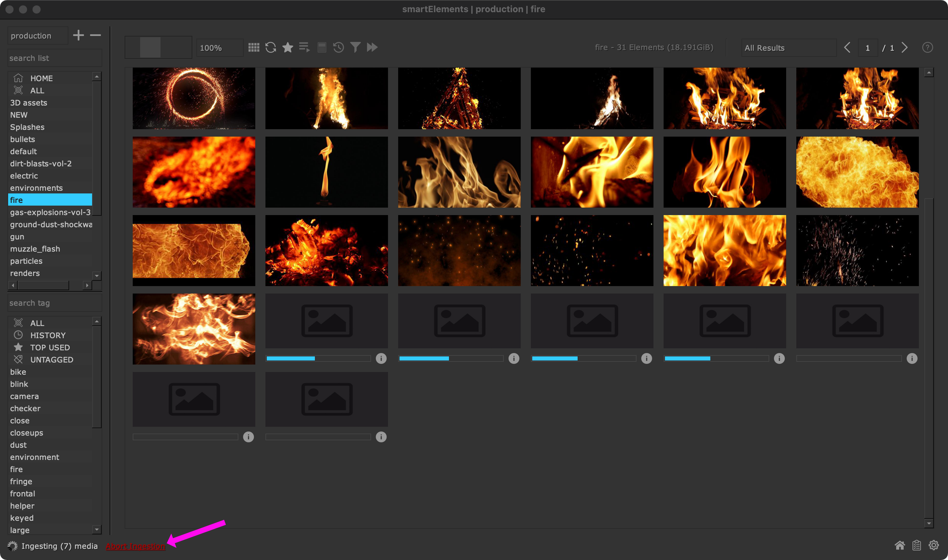Image resolution: width=948 pixels, height=560 pixels.
Task: Add a new stack with plus button
Action: tap(78, 36)
